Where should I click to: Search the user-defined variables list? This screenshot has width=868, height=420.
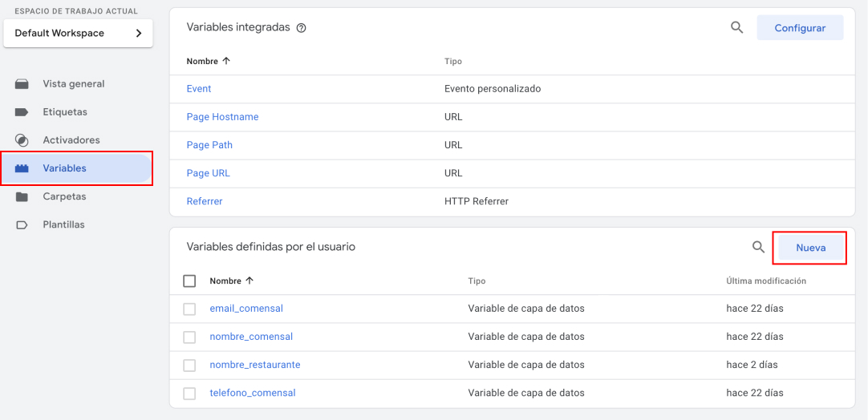(758, 247)
